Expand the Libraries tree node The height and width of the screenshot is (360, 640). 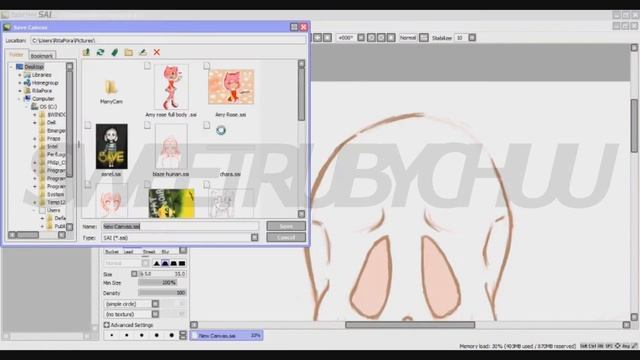point(20,75)
